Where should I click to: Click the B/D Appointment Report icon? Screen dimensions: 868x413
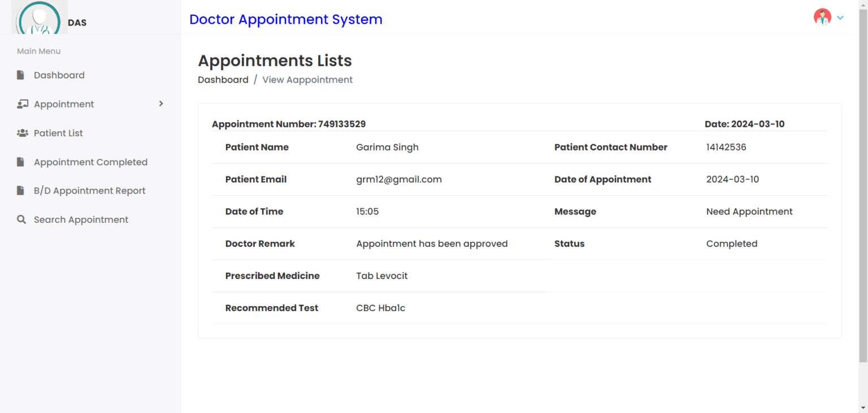pyautogui.click(x=20, y=190)
